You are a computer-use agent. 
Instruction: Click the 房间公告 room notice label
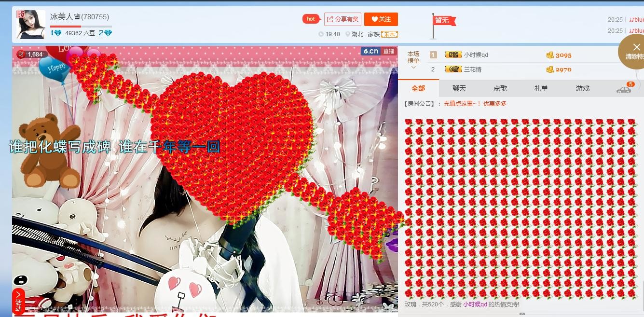pyautogui.click(x=420, y=104)
